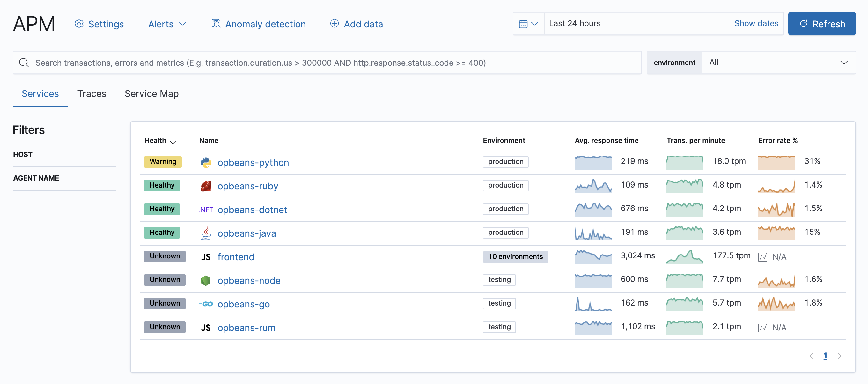Click the Go icon beside opbeans-go

tap(206, 304)
